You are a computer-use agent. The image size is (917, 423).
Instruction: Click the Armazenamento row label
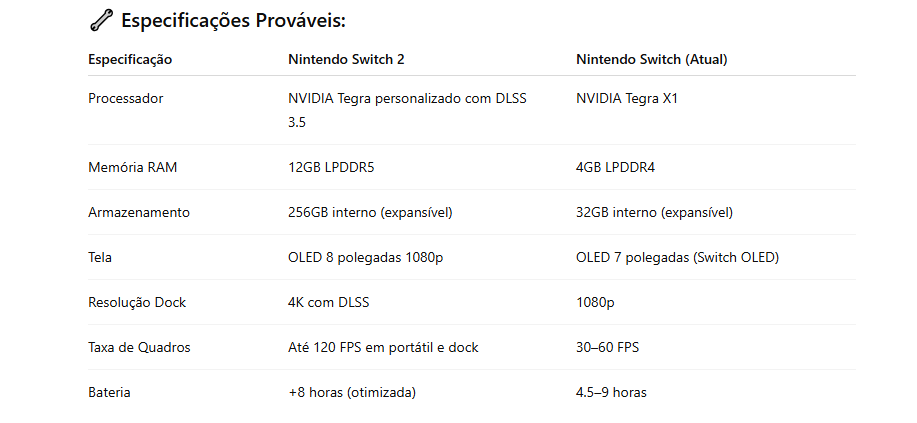[139, 212]
